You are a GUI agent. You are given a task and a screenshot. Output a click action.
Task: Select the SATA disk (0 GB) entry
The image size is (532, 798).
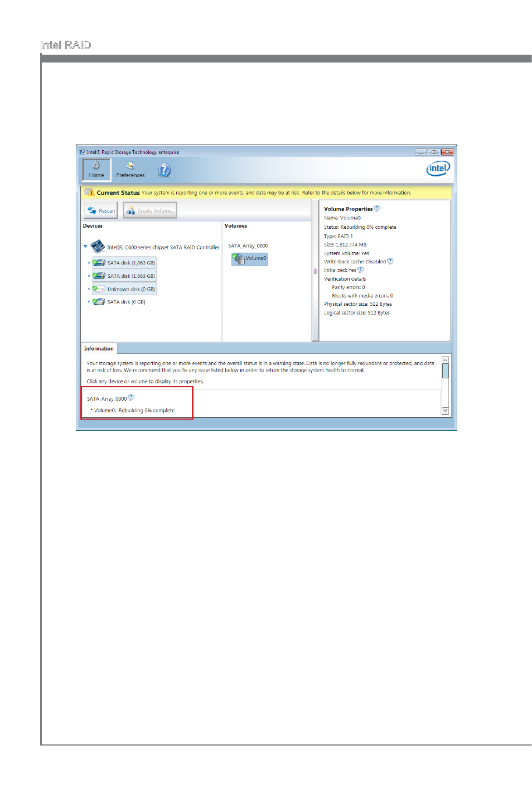[119, 302]
